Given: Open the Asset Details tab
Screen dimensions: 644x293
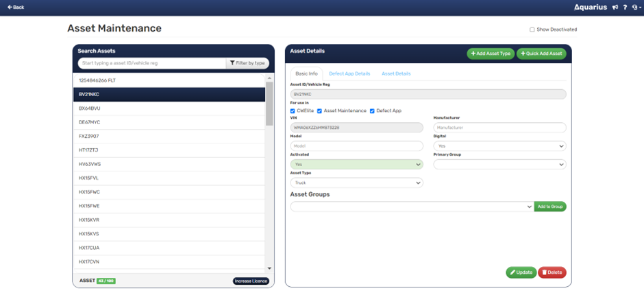Looking at the screenshot, I should (x=396, y=73).
